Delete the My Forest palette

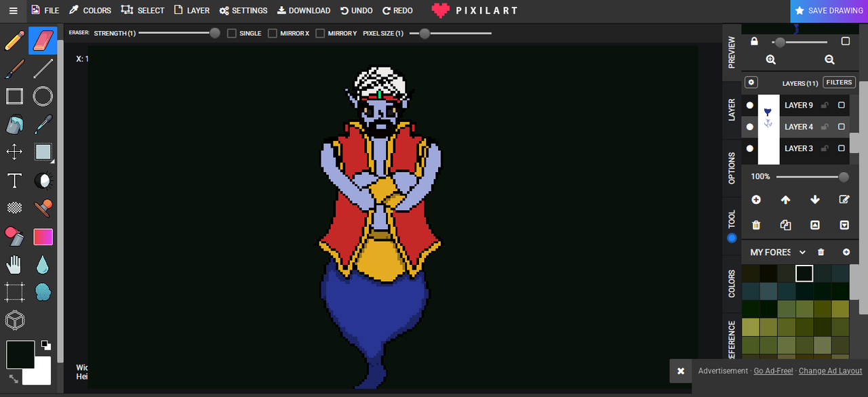click(821, 252)
